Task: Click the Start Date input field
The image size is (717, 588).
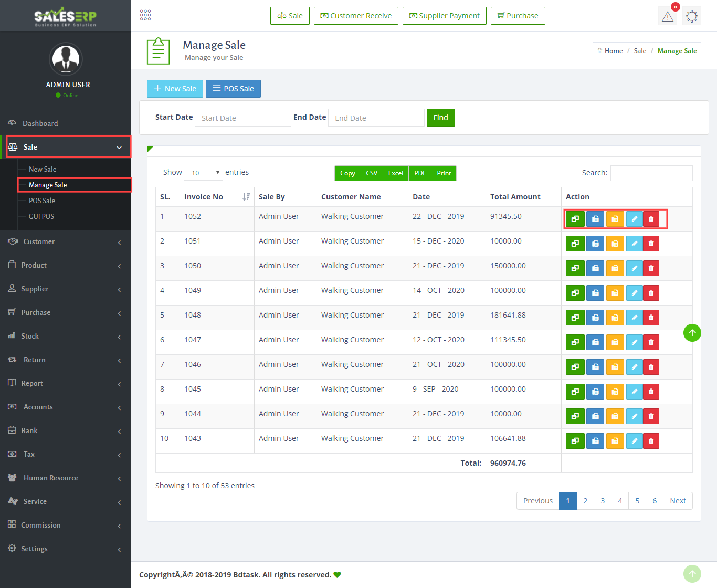Action: tap(242, 118)
